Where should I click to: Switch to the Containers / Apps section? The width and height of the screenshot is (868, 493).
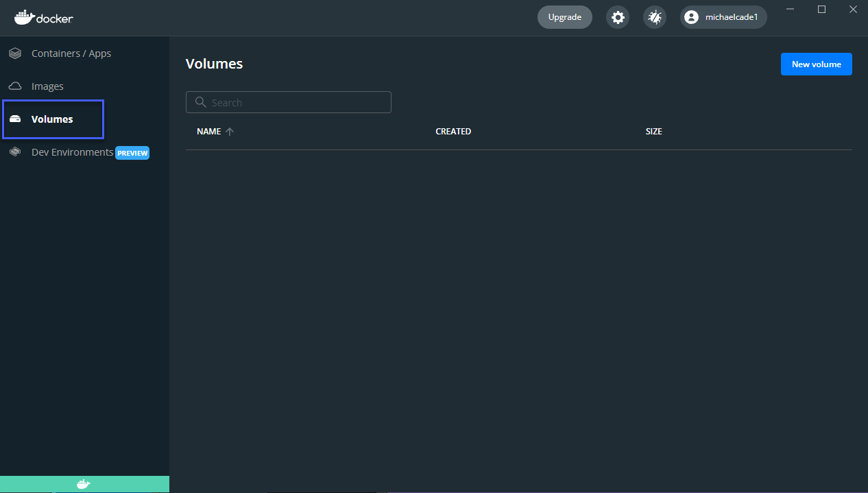(71, 53)
